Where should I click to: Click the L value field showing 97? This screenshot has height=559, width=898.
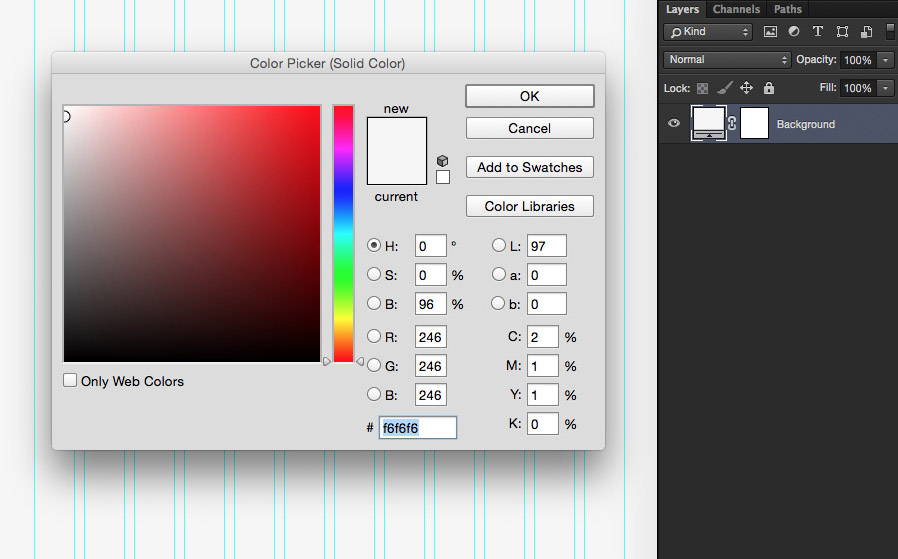547,246
